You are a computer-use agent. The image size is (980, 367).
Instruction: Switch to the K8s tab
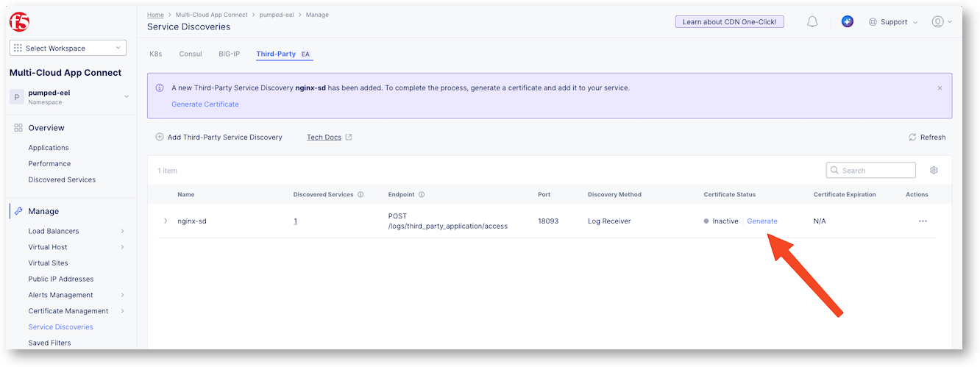[156, 54]
